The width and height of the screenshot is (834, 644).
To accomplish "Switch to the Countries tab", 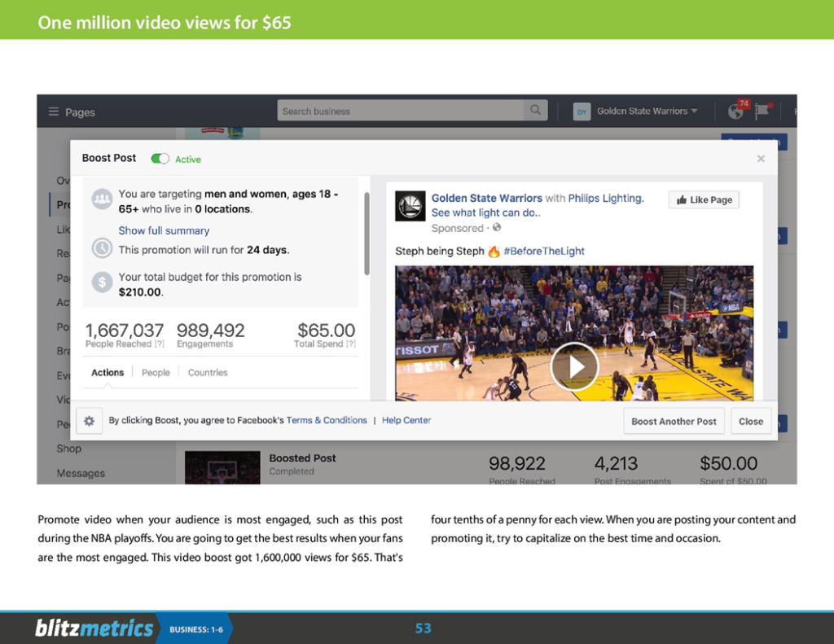I will [208, 372].
